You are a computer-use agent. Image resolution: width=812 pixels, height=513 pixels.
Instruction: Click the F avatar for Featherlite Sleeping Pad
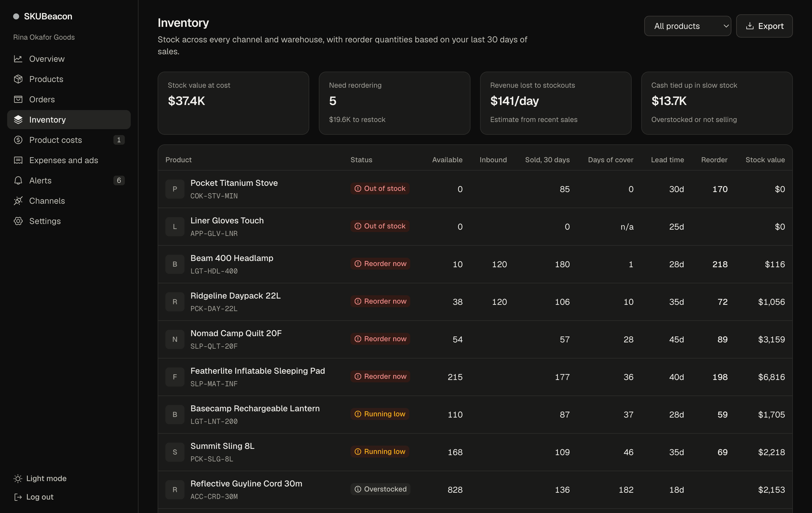coord(175,377)
